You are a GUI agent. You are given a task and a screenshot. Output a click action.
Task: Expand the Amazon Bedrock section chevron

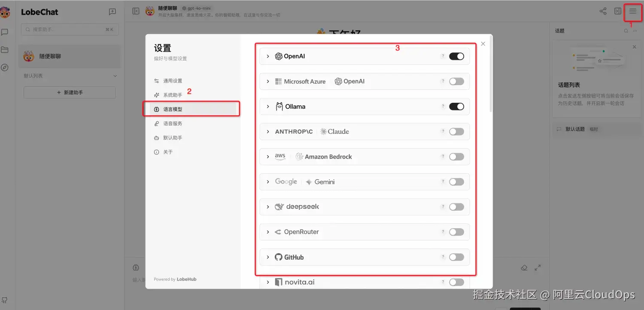click(x=268, y=157)
